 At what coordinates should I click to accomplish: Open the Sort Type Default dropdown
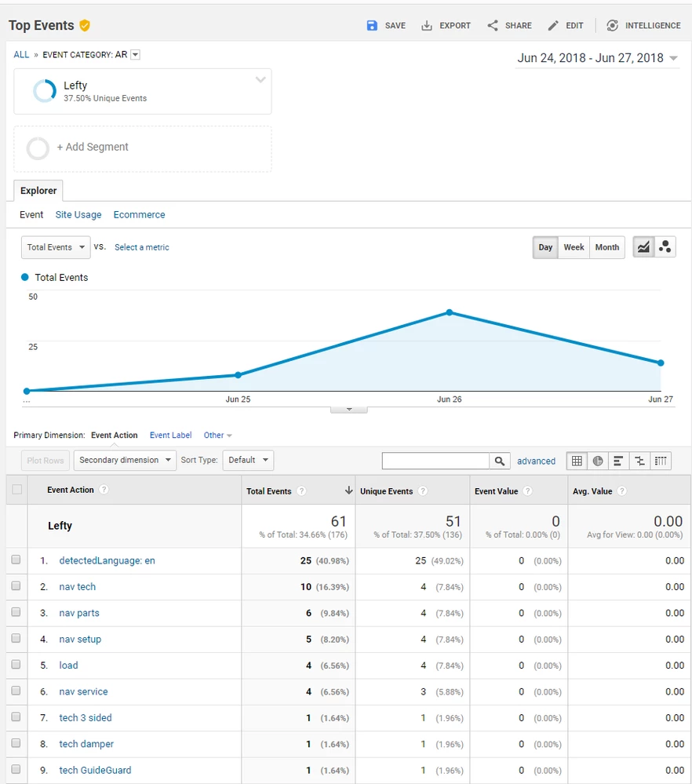tap(249, 460)
